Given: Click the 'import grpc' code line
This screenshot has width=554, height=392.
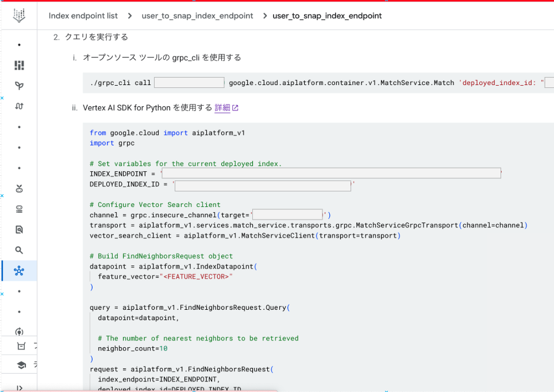Looking at the screenshot, I should coord(112,143).
